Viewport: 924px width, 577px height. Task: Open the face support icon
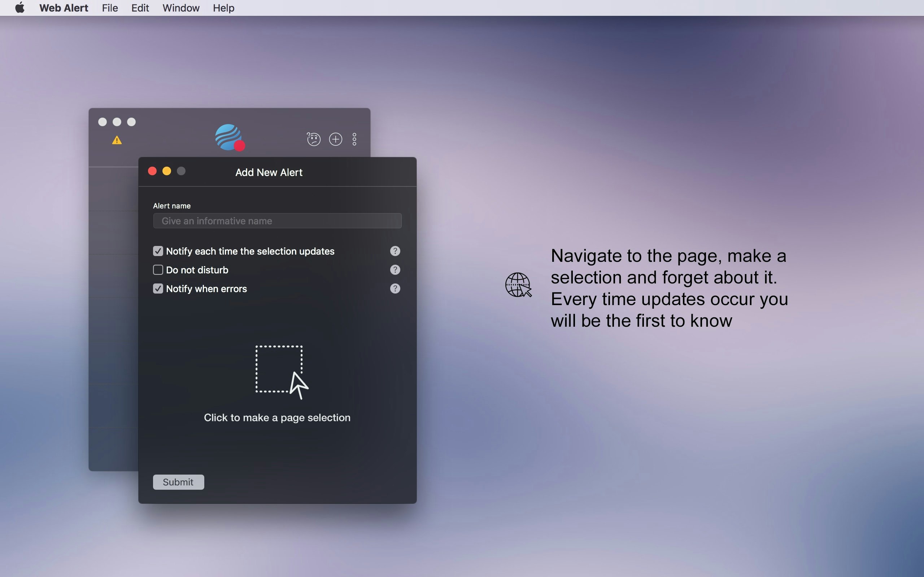tap(313, 139)
